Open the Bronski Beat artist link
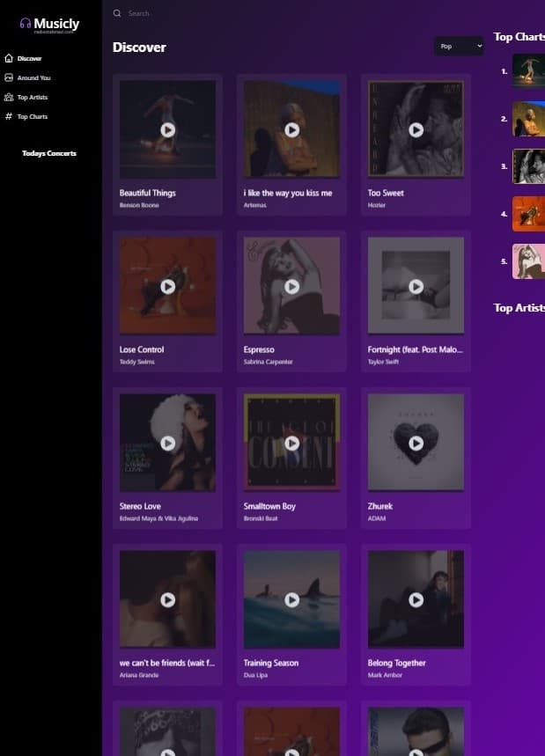This screenshot has width=545, height=756. click(261, 518)
